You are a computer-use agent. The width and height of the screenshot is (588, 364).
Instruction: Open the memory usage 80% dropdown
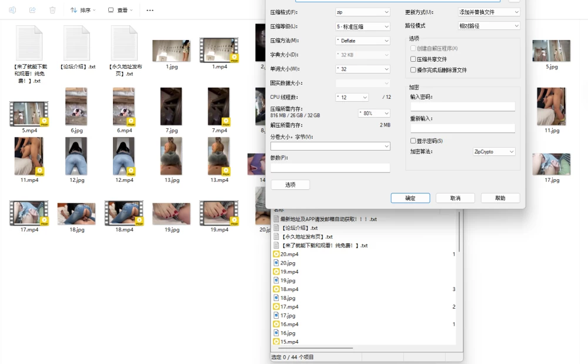374,113
